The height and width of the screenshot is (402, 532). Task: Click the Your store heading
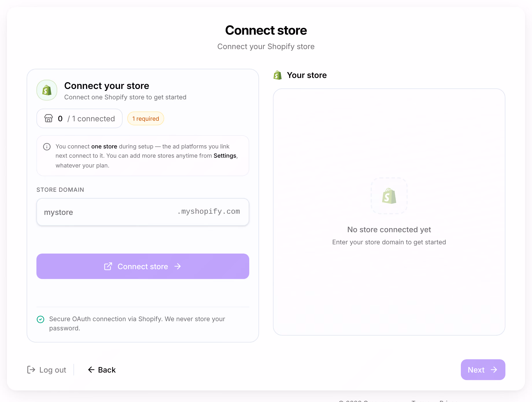tap(307, 75)
